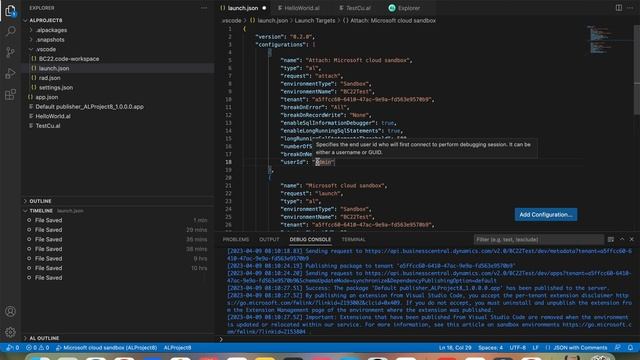640x360 pixels.
Task: Expand the debug console input chevron
Action: coord(221,339)
